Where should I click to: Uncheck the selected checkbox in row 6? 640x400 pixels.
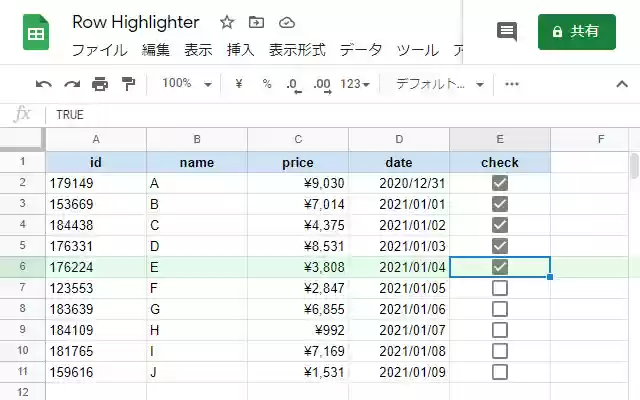click(x=500, y=267)
